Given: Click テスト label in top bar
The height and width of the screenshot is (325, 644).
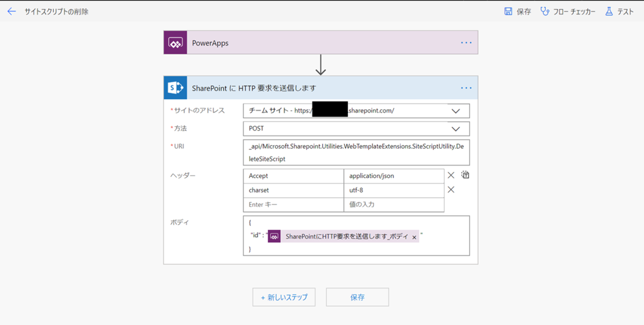Looking at the screenshot, I should pos(625,12).
